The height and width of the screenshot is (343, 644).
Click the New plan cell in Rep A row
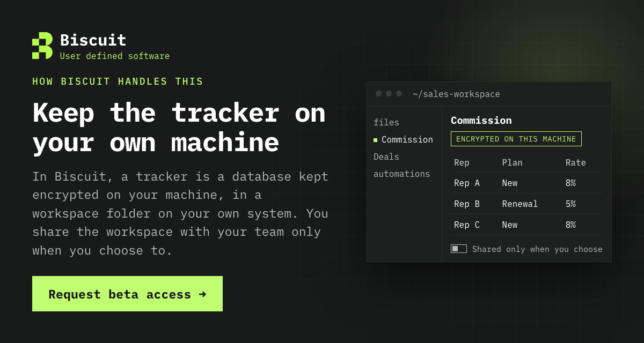tap(510, 183)
